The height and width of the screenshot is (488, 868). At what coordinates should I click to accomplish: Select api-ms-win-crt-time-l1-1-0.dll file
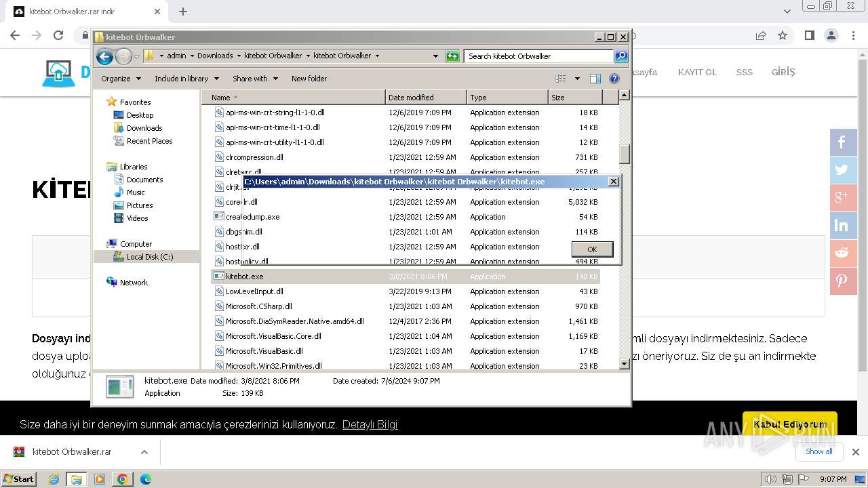pyautogui.click(x=273, y=127)
